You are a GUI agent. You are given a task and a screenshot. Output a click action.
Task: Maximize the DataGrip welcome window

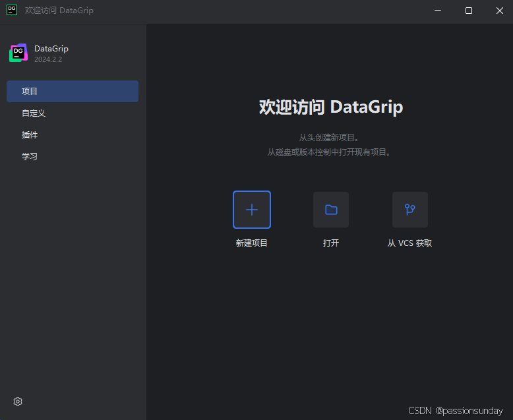coord(469,11)
